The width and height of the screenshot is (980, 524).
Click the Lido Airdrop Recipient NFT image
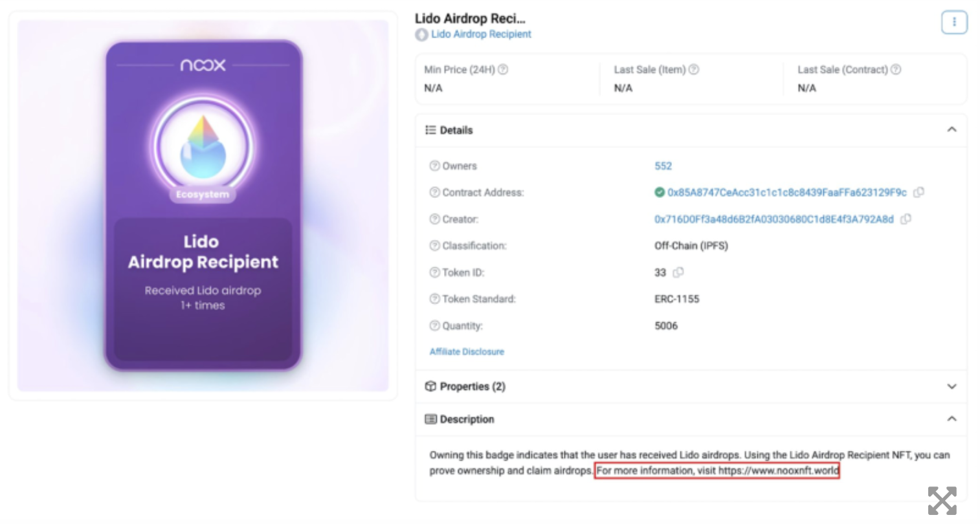pyautogui.click(x=203, y=205)
